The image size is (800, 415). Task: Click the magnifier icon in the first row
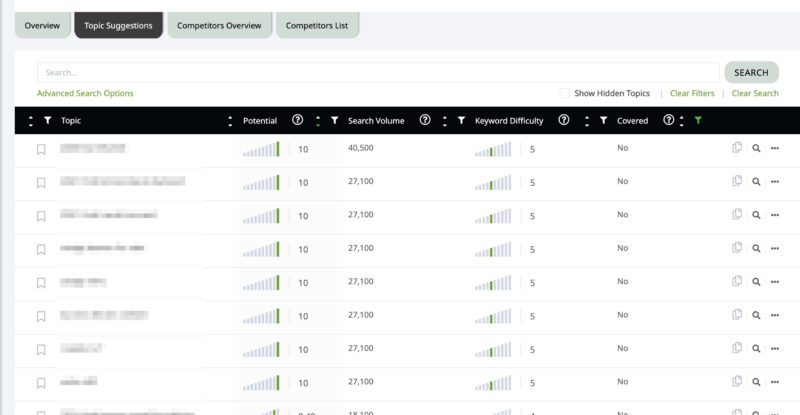pyautogui.click(x=756, y=148)
